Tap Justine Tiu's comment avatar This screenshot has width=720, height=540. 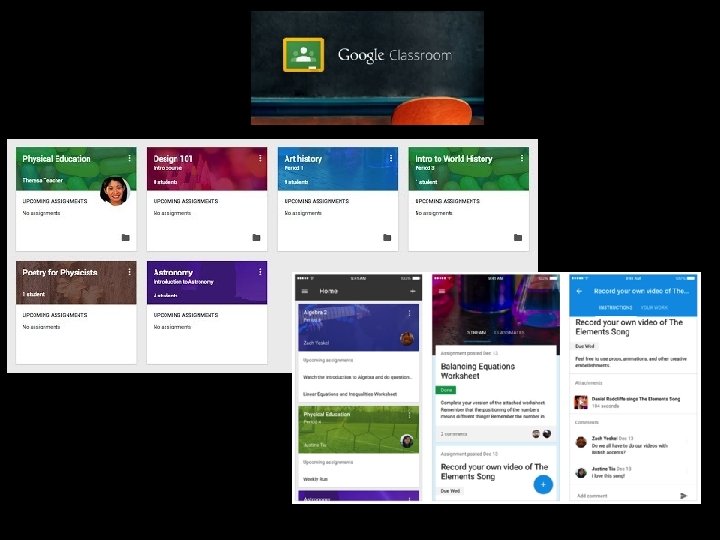pos(581,472)
